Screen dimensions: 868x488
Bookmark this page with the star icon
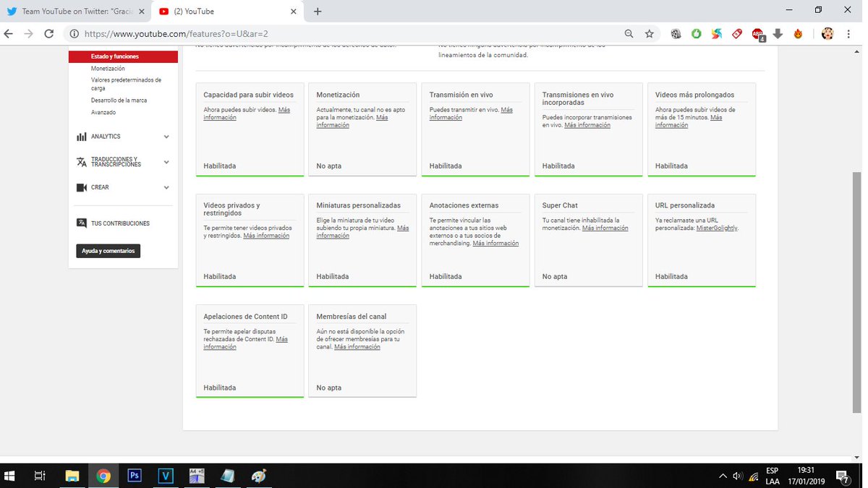click(x=650, y=33)
